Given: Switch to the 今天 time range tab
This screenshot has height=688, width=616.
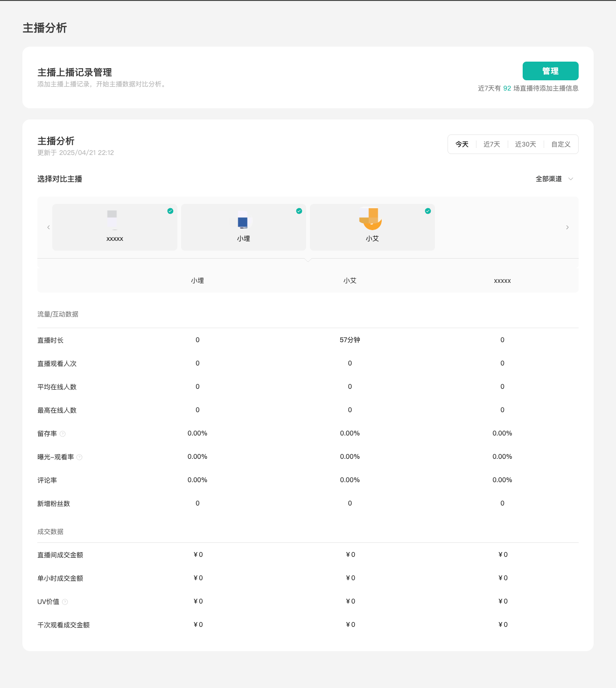Looking at the screenshot, I should 462,144.
